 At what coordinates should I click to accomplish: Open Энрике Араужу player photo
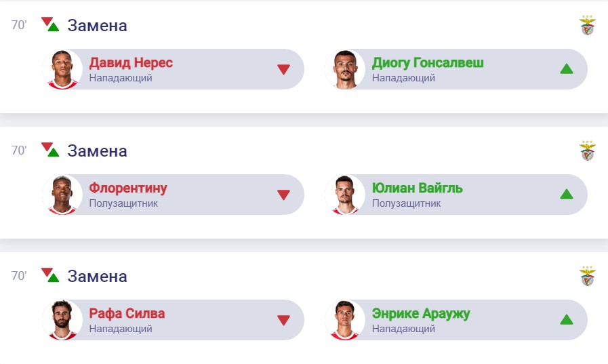point(345,320)
